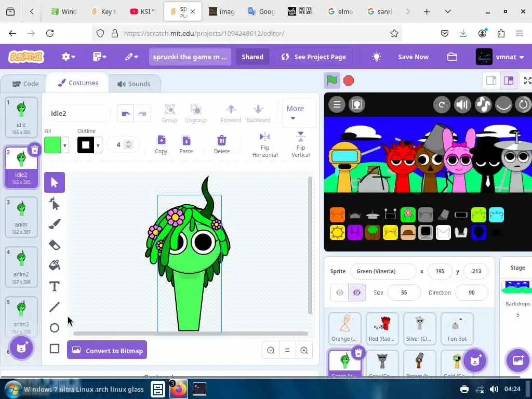Flip the costume vertically

point(301,145)
